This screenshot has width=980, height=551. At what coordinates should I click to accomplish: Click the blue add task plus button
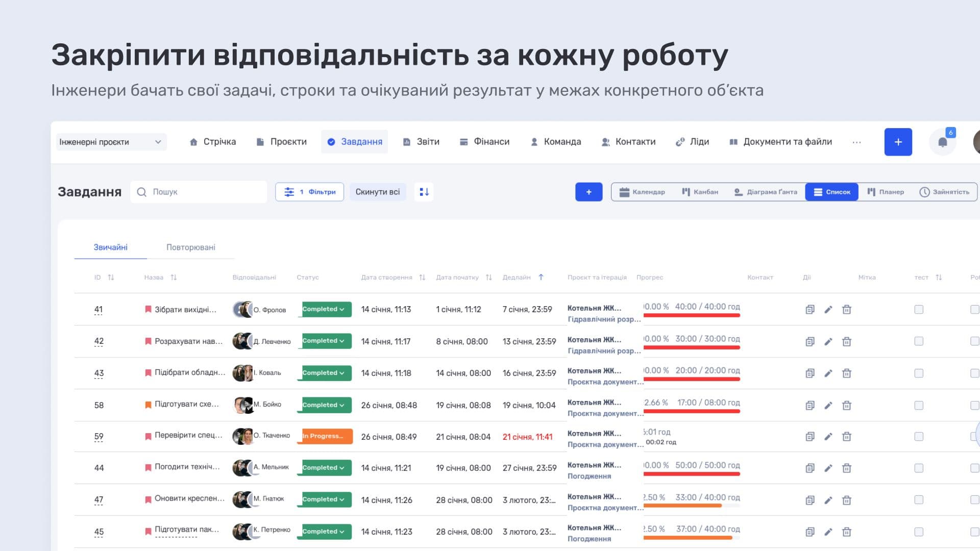589,192
